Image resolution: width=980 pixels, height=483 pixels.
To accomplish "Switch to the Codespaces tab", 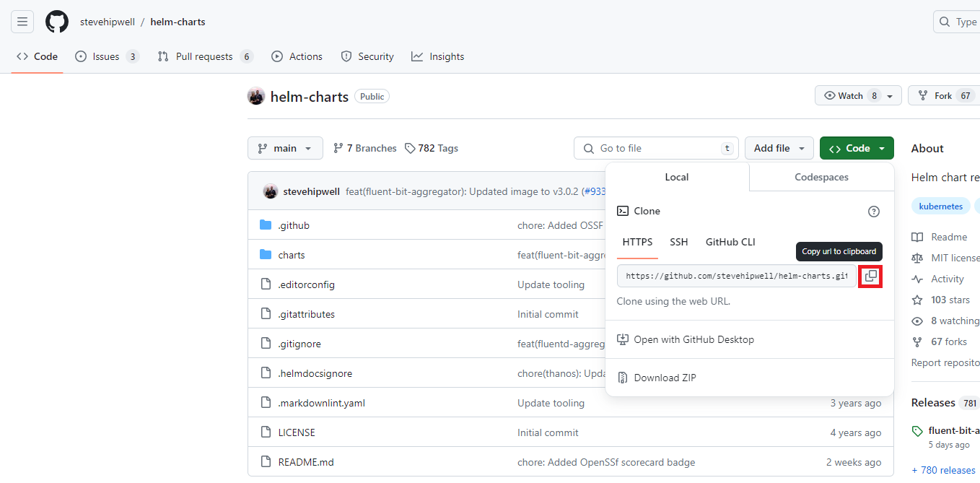I will point(821,177).
